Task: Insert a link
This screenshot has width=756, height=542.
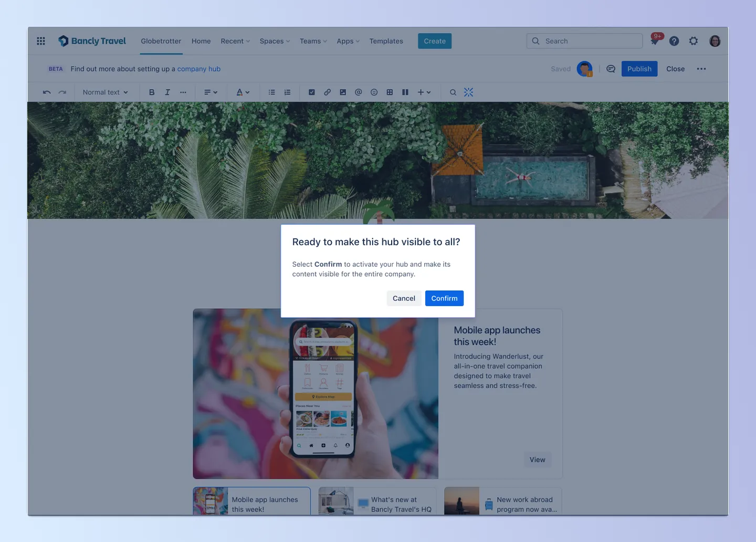Action: pyautogui.click(x=327, y=92)
